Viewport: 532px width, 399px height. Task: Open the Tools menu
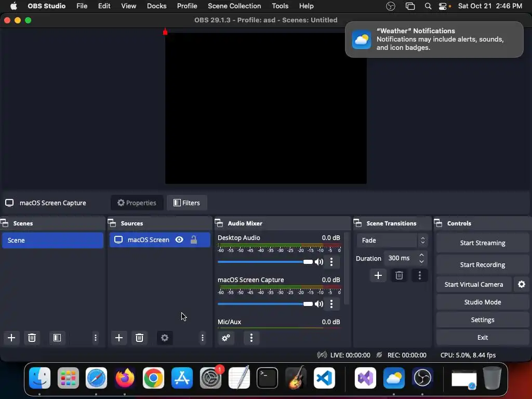[280, 6]
